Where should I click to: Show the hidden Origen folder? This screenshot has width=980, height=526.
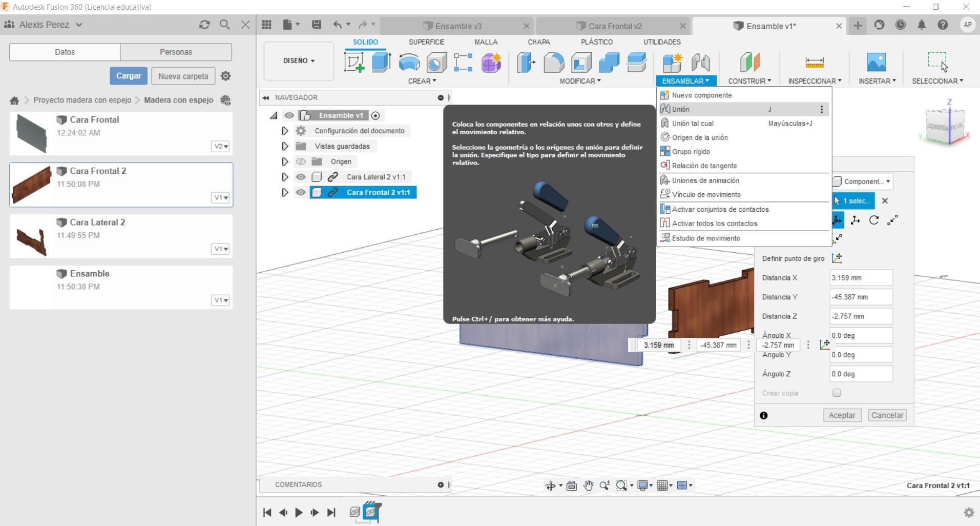(x=301, y=161)
